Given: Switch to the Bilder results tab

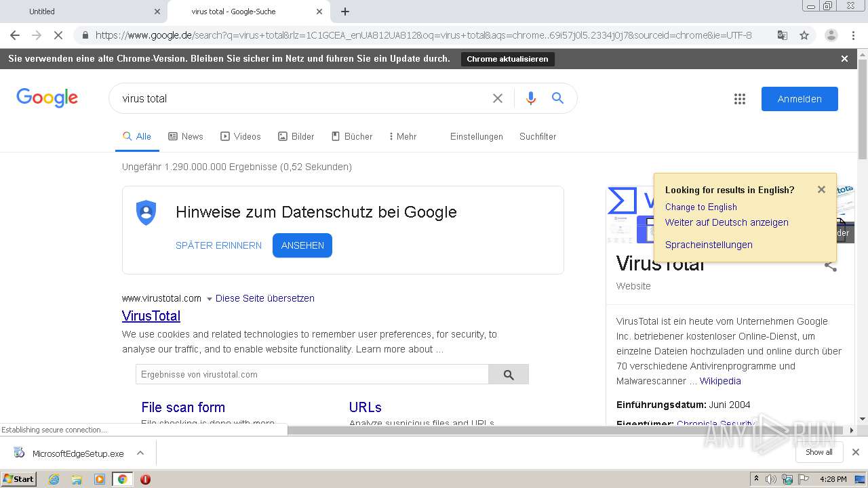Looking at the screenshot, I should click(x=296, y=136).
